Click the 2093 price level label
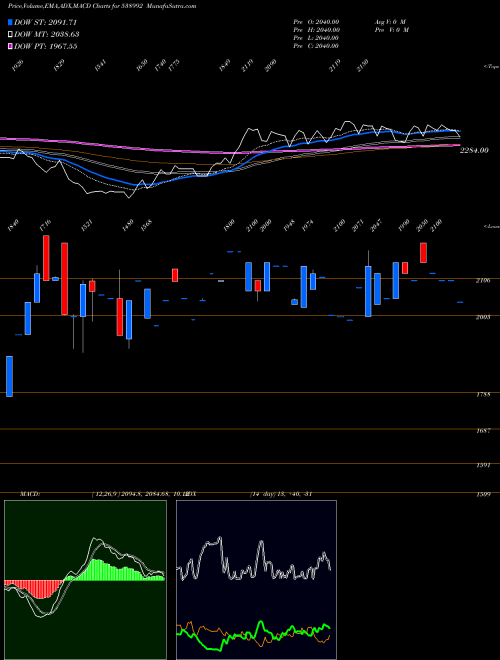Screen dimensions: 500x660 tap(483, 317)
